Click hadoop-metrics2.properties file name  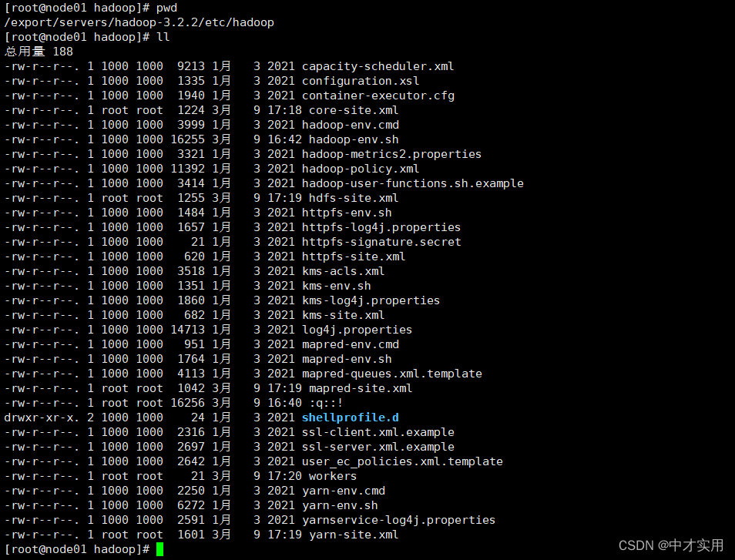pyautogui.click(x=392, y=154)
